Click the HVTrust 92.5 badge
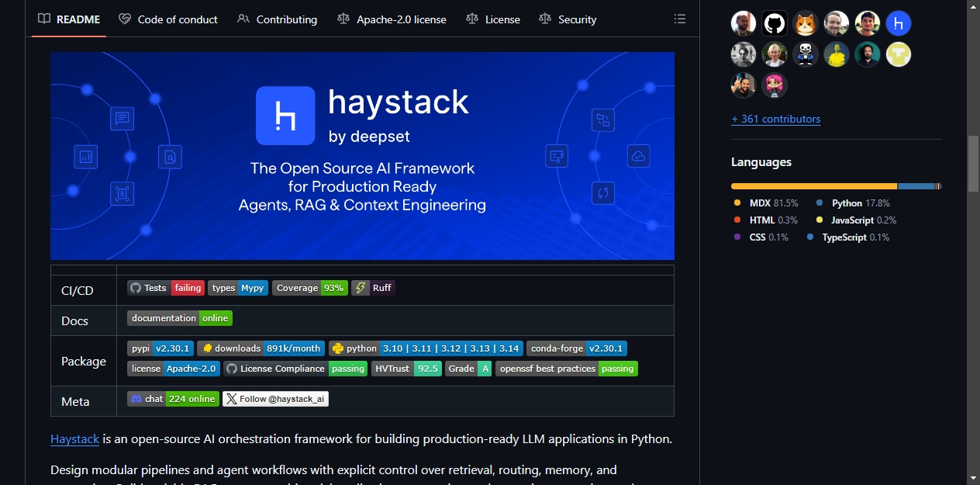This screenshot has height=485, width=980. coord(407,369)
